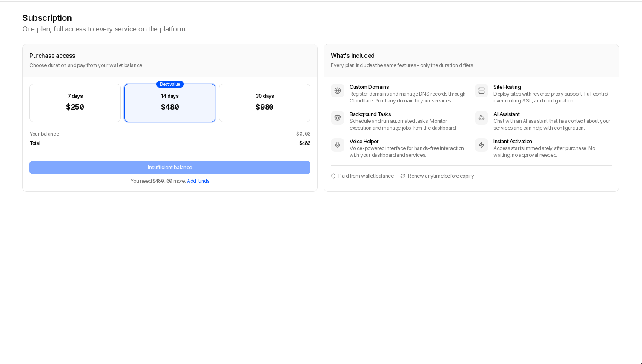Click the Voice Helper title
642x364 pixels.
(364, 142)
